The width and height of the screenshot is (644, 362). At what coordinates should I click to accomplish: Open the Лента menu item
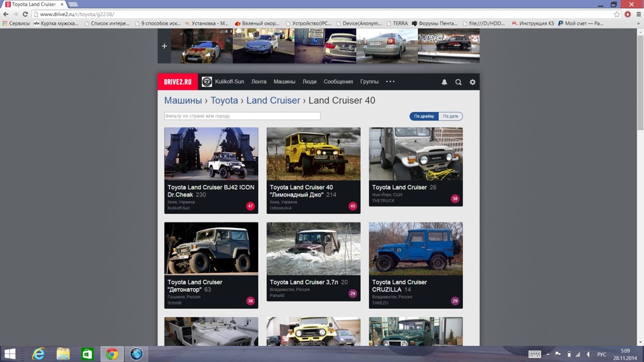(259, 82)
